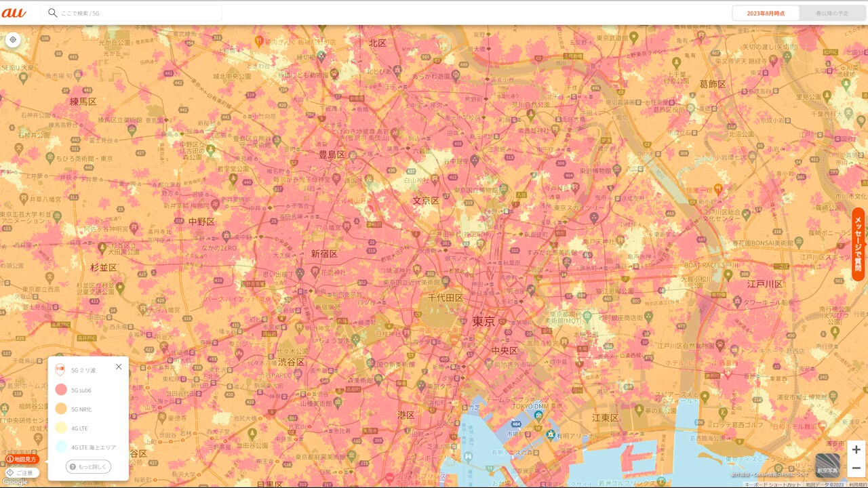The width and height of the screenshot is (868, 488).
Task: Zoom in with the plus button
Action: pyautogui.click(x=856, y=450)
